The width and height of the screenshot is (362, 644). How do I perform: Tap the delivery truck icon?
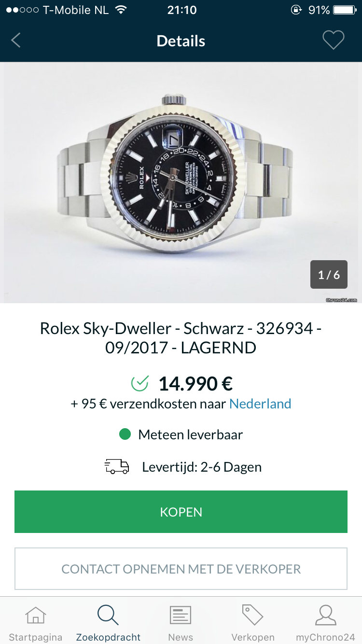(x=117, y=467)
